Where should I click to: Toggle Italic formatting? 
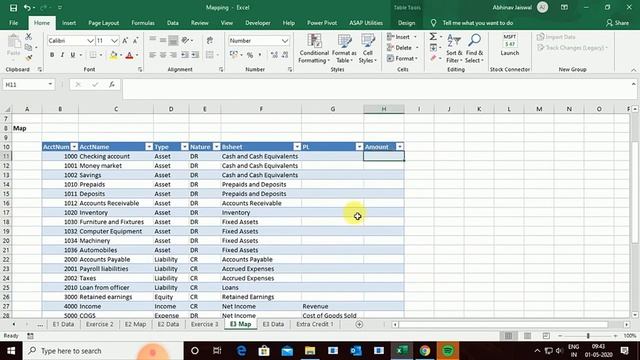[62, 55]
